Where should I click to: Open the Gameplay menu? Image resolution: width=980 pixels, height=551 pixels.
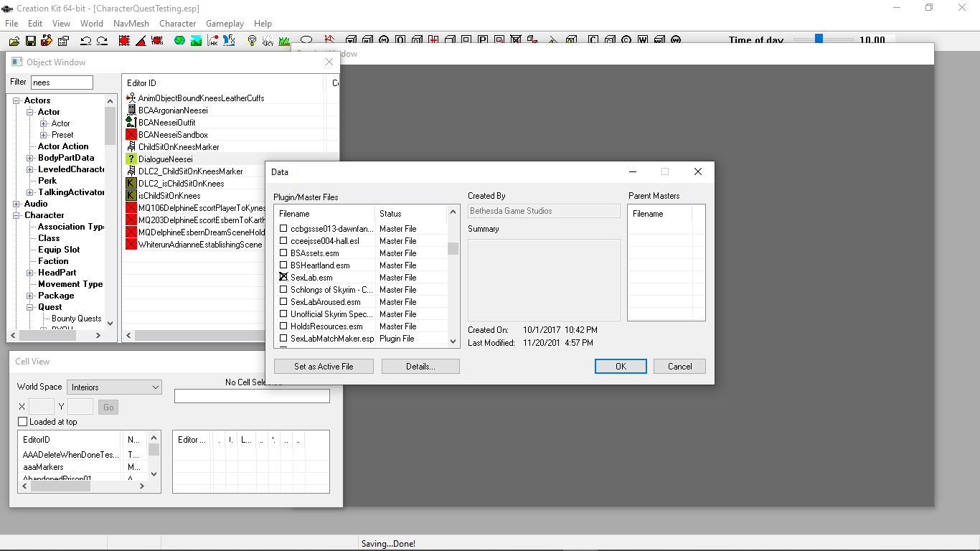point(225,24)
